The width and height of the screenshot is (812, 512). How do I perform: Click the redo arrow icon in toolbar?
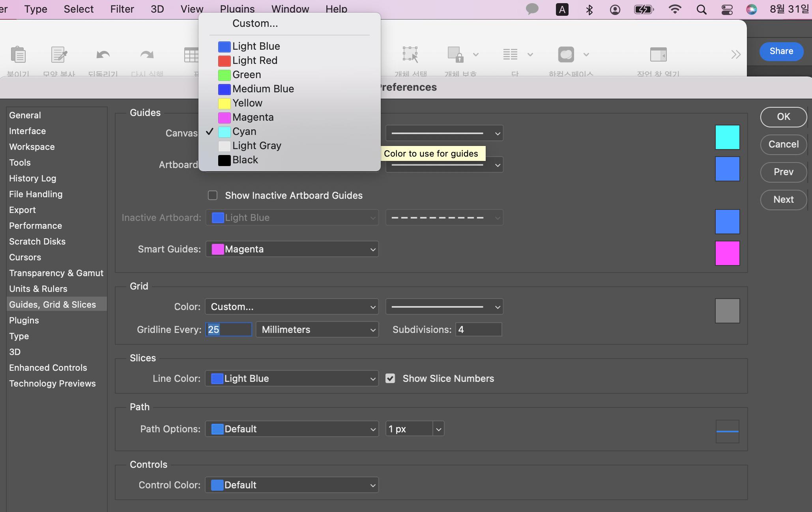click(x=147, y=54)
